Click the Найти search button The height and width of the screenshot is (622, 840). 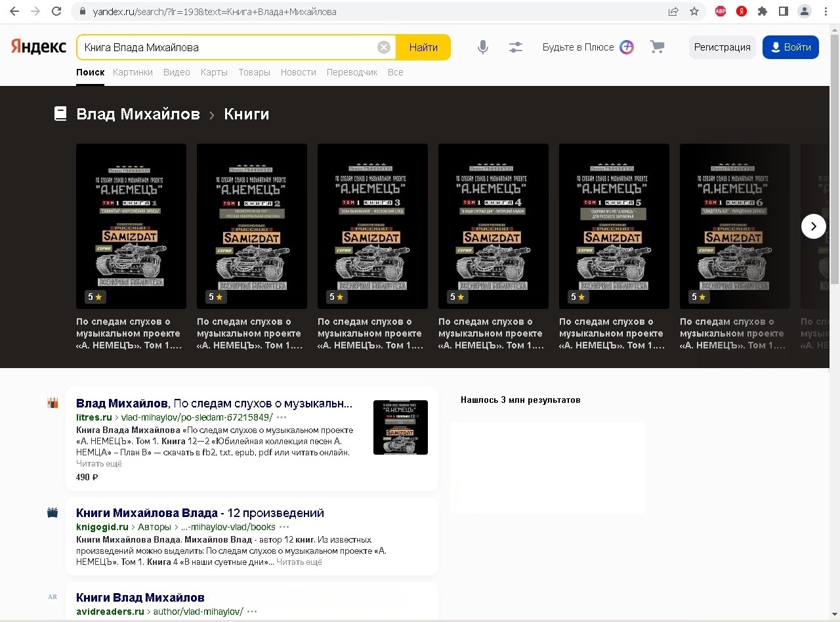[423, 47]
